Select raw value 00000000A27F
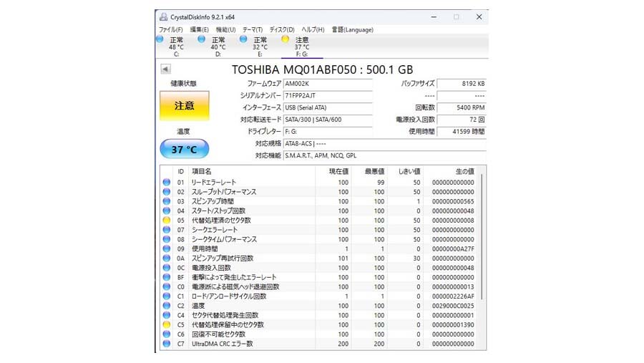 point(453,248)
